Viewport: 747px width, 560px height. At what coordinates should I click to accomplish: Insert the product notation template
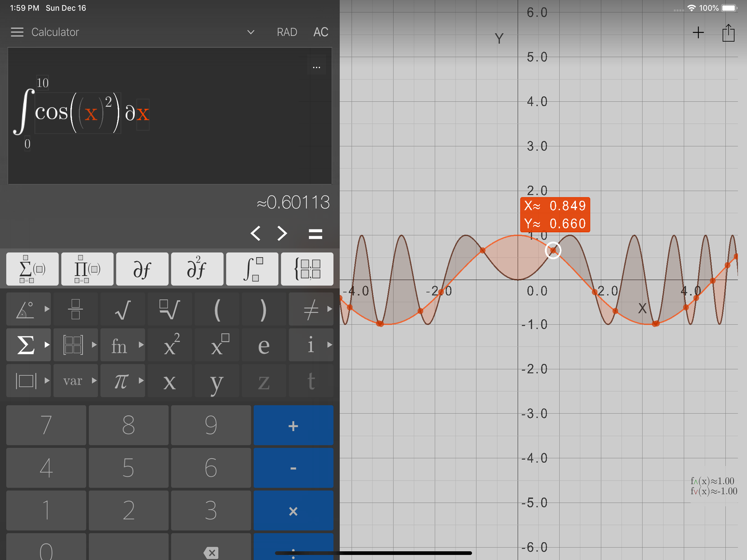(x=87, y=269)
